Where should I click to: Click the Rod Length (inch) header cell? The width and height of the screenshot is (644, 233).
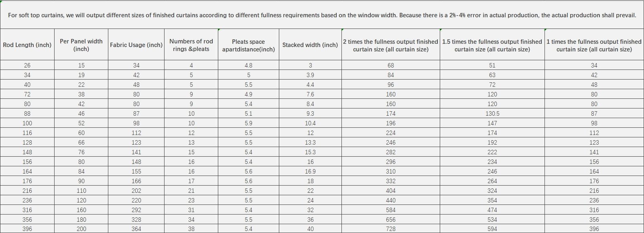(27, 45)
